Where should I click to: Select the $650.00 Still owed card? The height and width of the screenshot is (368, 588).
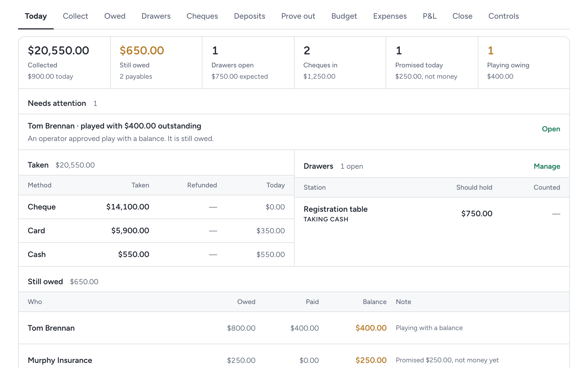click(x=156, y=63)
